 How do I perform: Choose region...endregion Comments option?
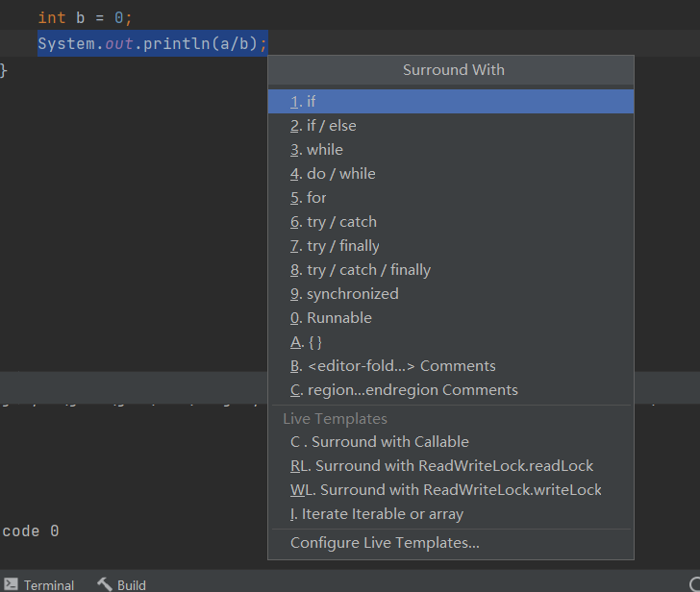click(412, 390)
